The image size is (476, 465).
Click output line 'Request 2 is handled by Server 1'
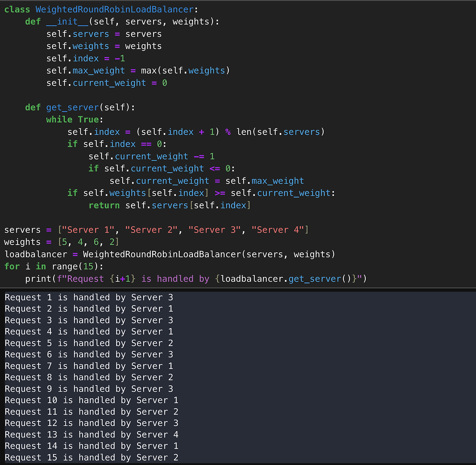(89, 309)
